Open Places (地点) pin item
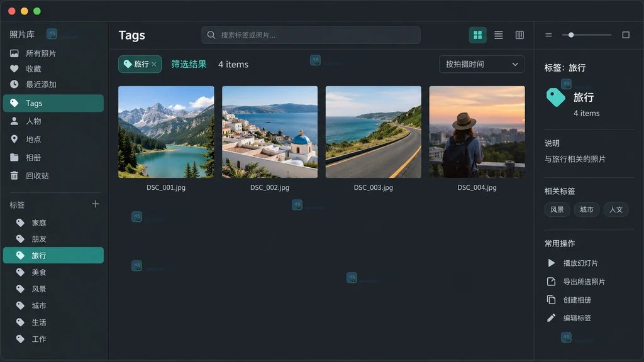 tap(53, 139)
